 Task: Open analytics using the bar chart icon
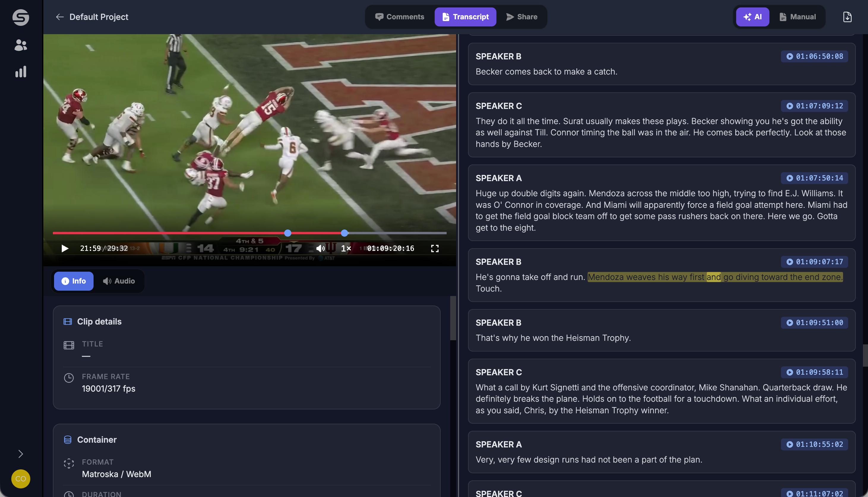tap(20, 72)
